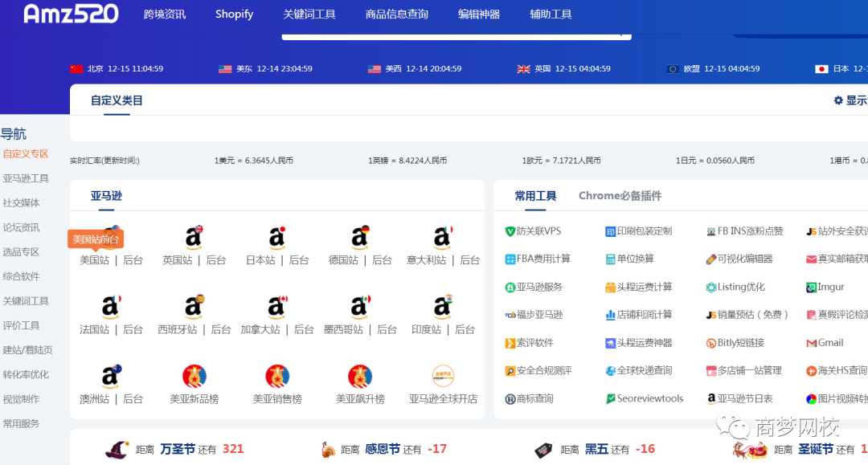
Task: Expand the 选品专区 sidebar section
Action: point(22,252)
